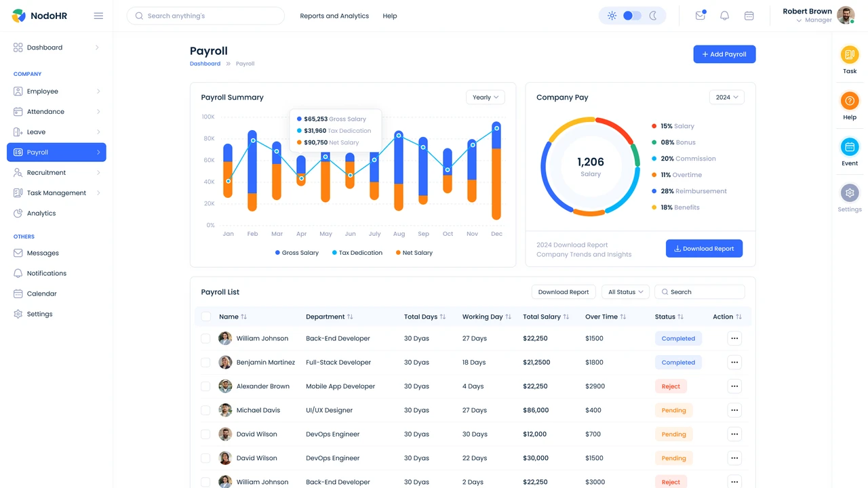This screenshot has width=868, height=488.
Task: Open notifications bell icon in header
Action: 724,16
